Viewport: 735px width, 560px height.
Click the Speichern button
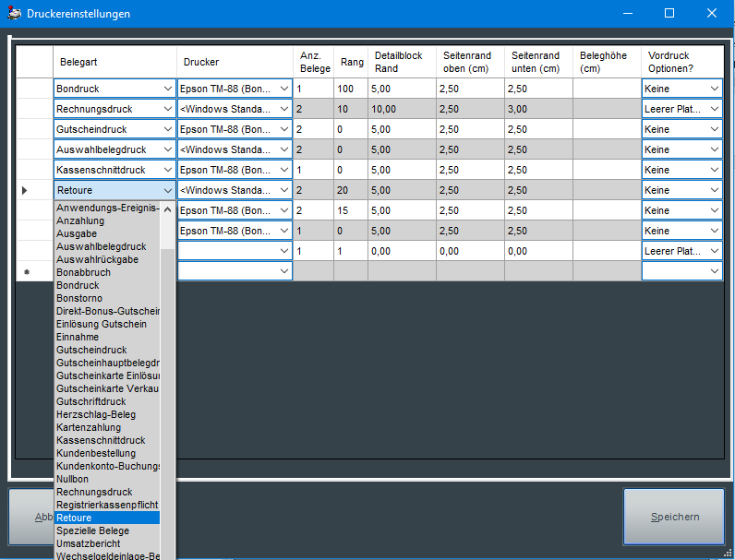673,517
